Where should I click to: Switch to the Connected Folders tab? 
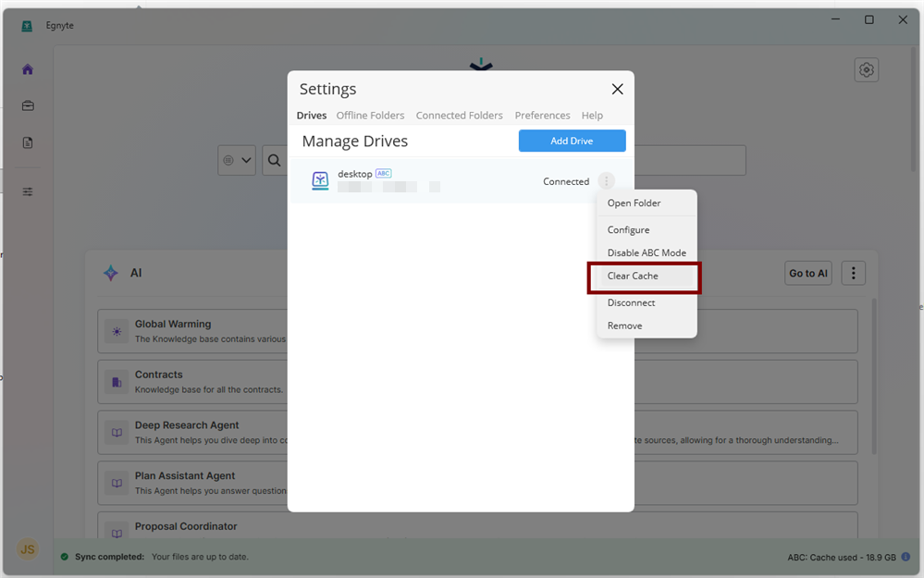click(x=459, y=116)
